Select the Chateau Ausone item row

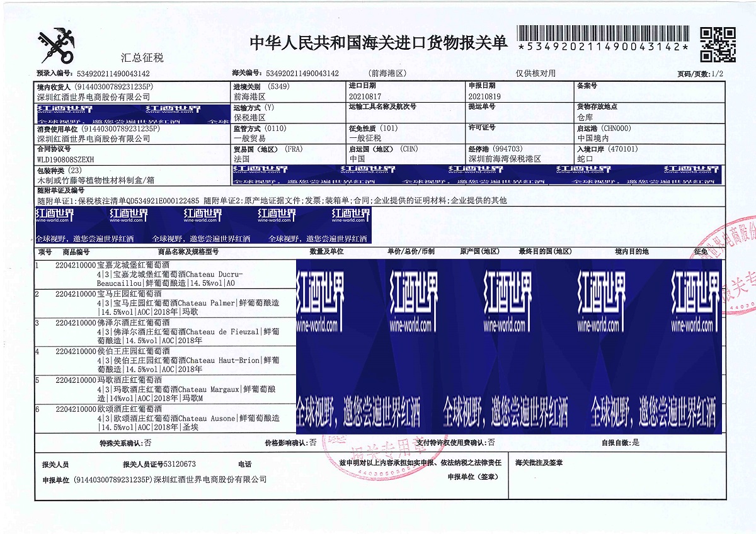164,418
